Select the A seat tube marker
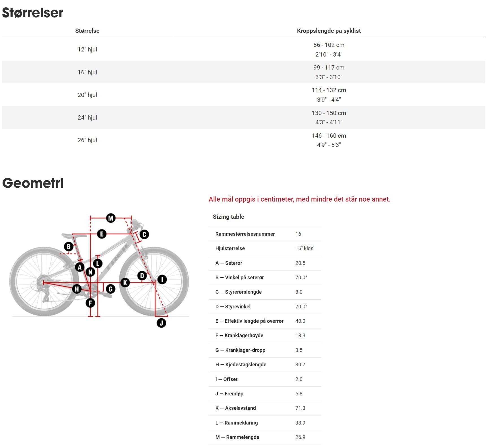This screenshot has width=488, height=448. 80,267
